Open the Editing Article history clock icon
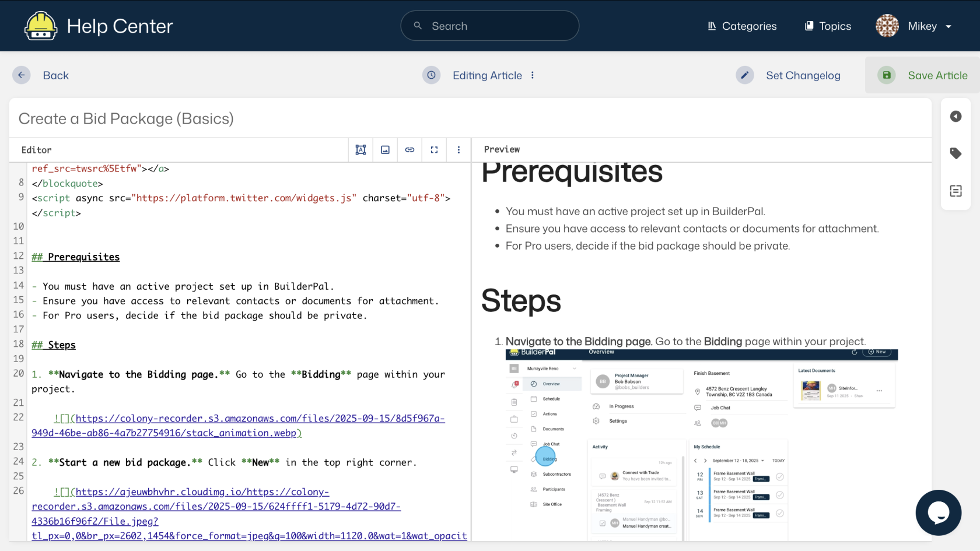The image size is (980, 551). tap(431, 75)
